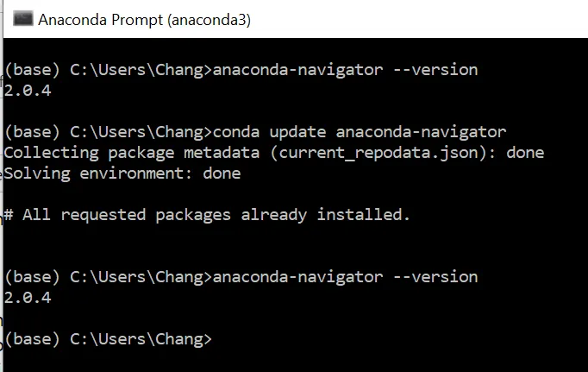Click the word 'installed.' in the message

[x=364, y=215]
